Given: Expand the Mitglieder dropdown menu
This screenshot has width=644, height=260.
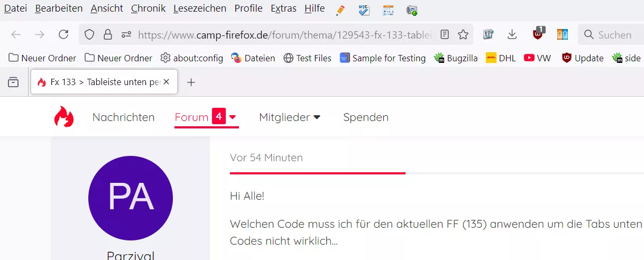Looking at the screenshot, I should pyautogui.click(x=290, y=117).
